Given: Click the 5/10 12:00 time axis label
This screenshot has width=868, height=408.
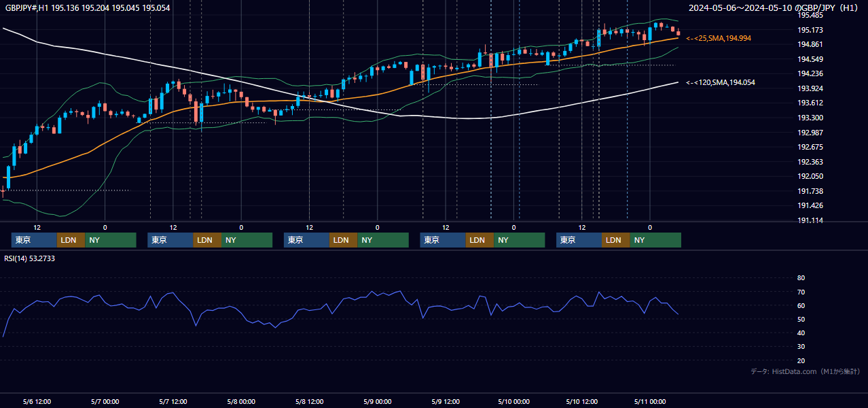Looking at the screenshot, I should coord(581,401).
